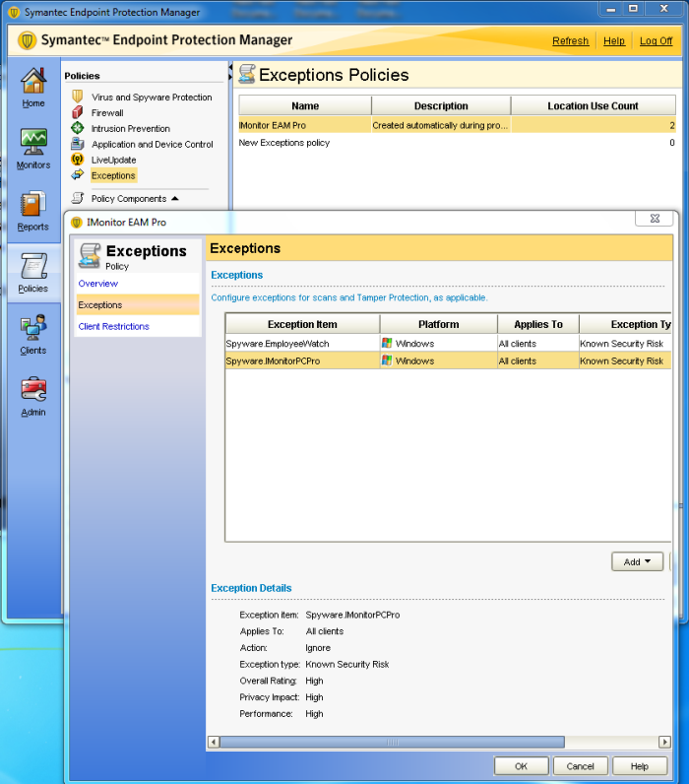
Task: Click OK in IMonitor EAM Pro dialog
Action: click(521, 766)
